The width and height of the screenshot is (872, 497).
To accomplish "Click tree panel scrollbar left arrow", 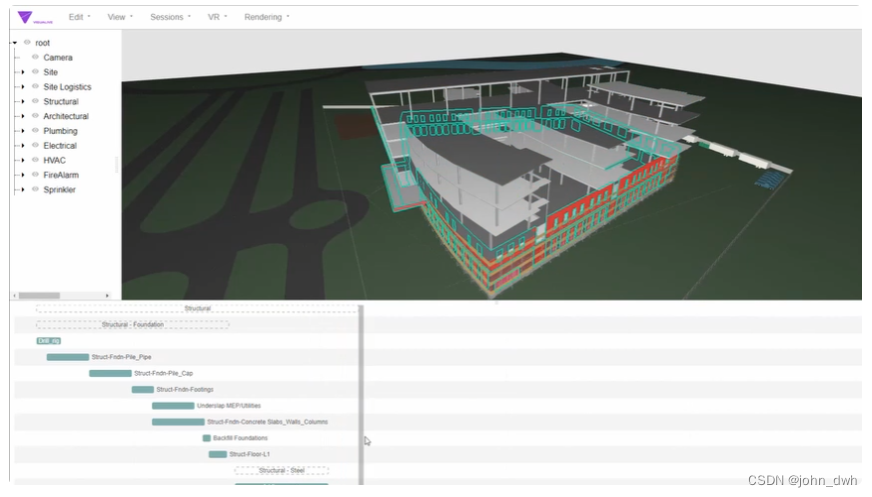I will tap(14, 296).
